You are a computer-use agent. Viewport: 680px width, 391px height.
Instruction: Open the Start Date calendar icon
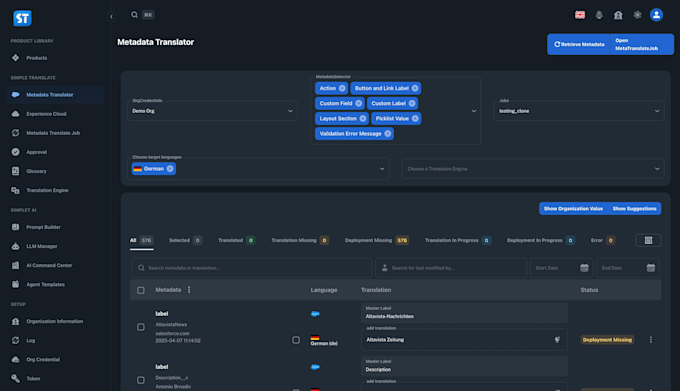coord(584,268)
